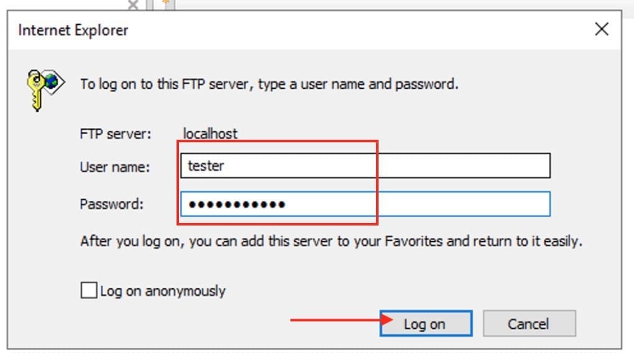Click the 'Password:' label
Viewport: 634px width, 364px height.
click(112, 204)
